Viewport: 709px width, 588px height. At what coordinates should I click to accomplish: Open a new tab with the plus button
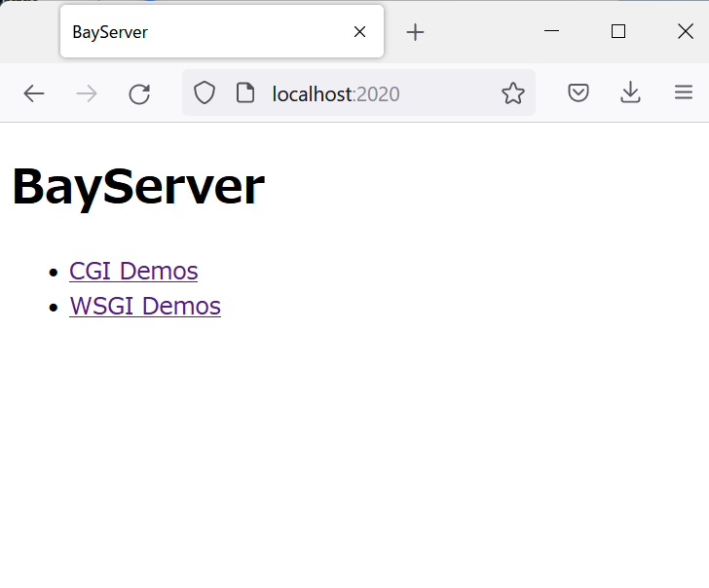click(x=415, y=32)
